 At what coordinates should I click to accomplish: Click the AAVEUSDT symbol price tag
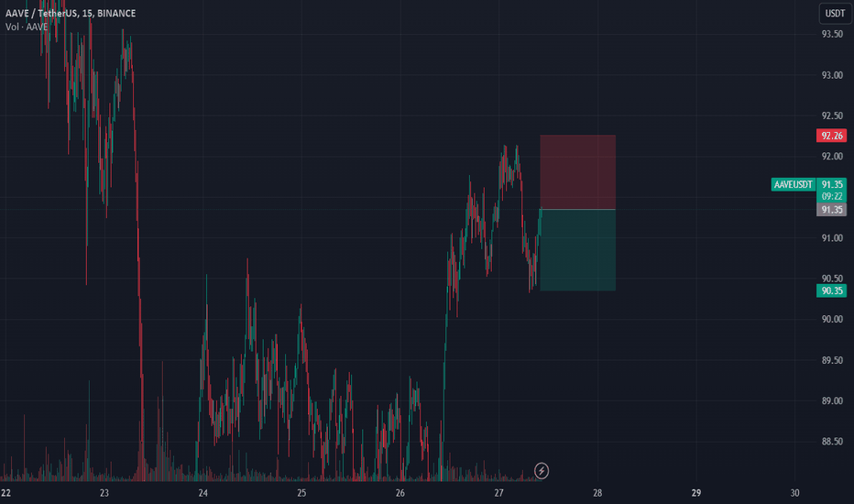point(793,185)
